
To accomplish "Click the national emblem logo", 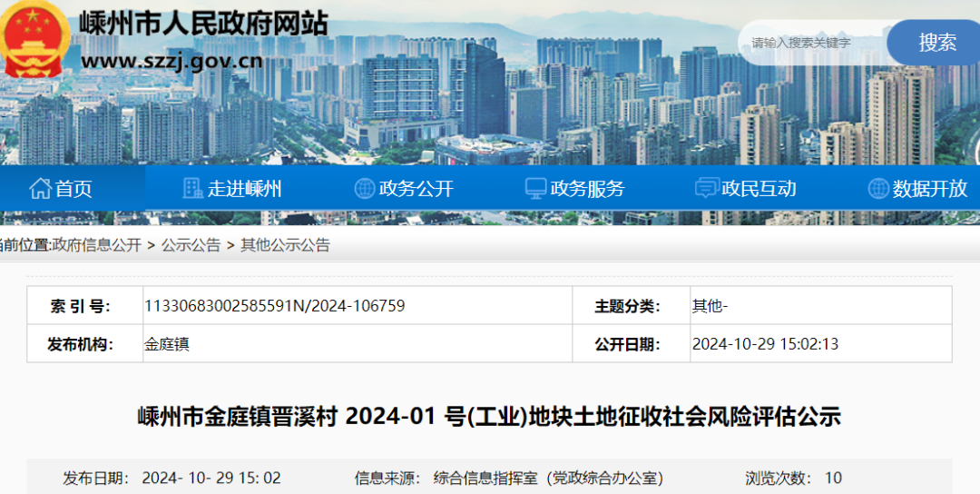I will click(x=34, y=38).
